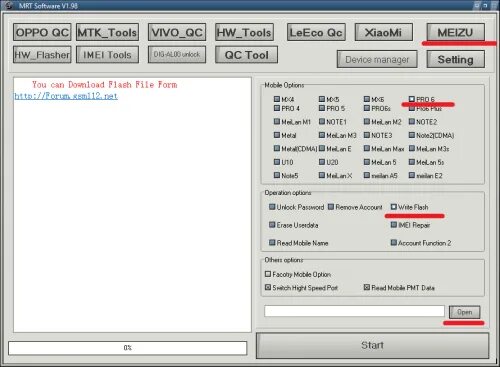Open Device manager
This screenshot has width=500, height=367.
tap(377, 59)
